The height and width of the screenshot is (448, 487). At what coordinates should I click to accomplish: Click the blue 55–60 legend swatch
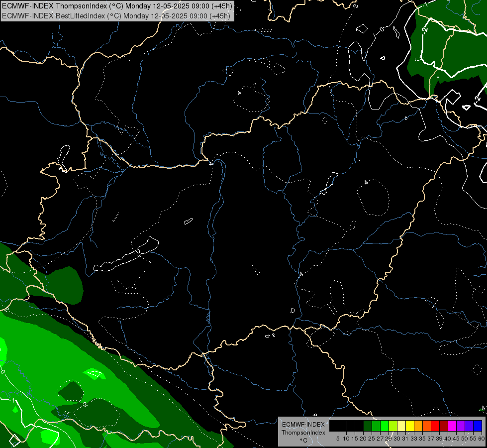coord(478,426)
